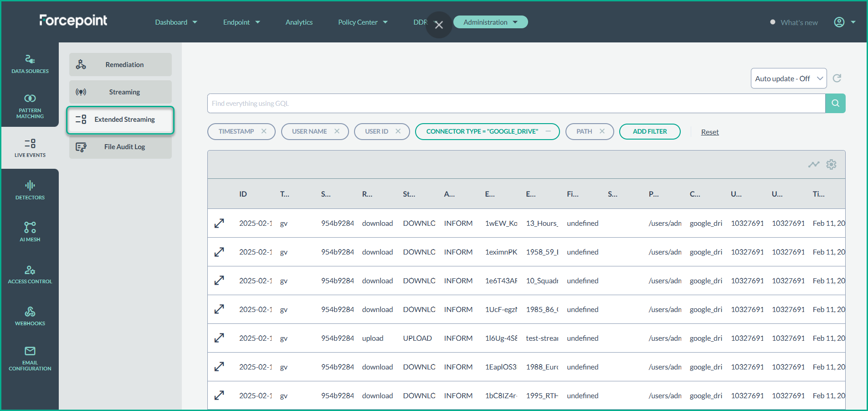This screenshot has height=411, width=868.
Task: Click the Reset filters link
Action: (x=709, y=132)
